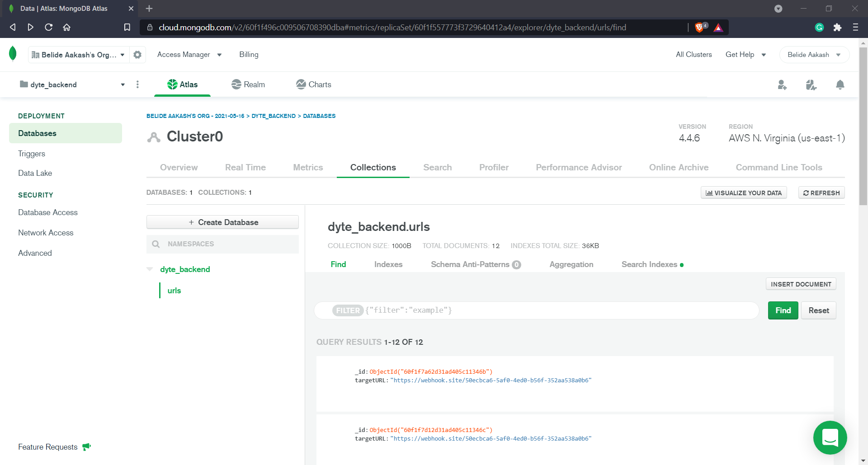Screen dimensions: 868x465
Task: Open the browser home page
Action: pyautogui.click(x=66, y=27)
